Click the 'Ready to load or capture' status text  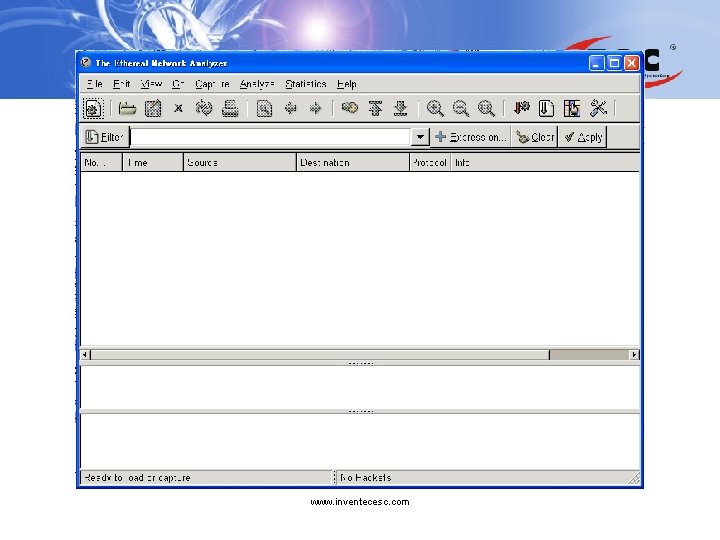[x=137, y=478]
